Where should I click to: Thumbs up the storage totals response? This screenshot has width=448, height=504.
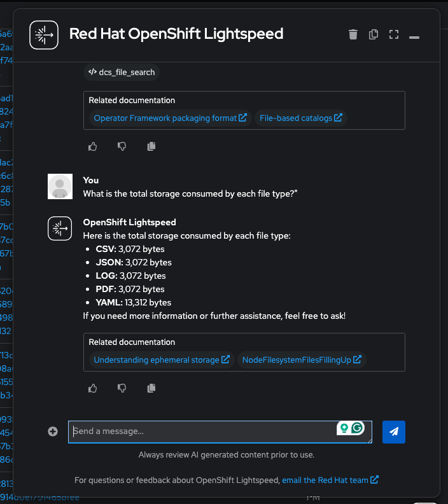[92, 388]
